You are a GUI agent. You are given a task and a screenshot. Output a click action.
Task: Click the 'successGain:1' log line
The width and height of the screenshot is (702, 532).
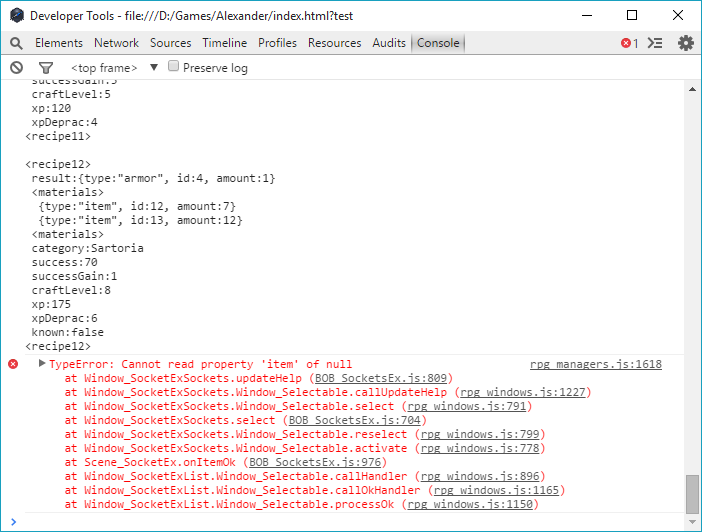(74, 276)
